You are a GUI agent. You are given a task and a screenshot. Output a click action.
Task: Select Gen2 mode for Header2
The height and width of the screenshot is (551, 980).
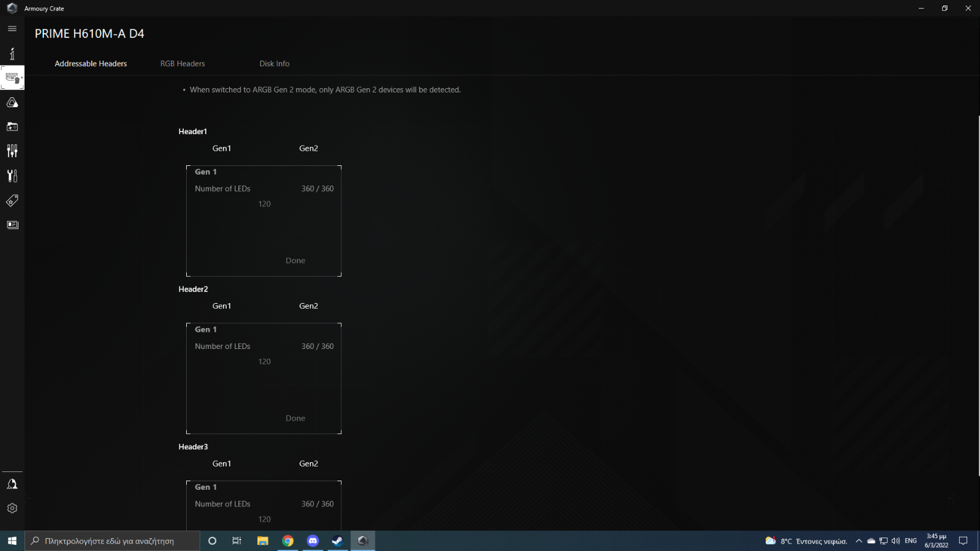pyautogui.click(x=309, y=306)
